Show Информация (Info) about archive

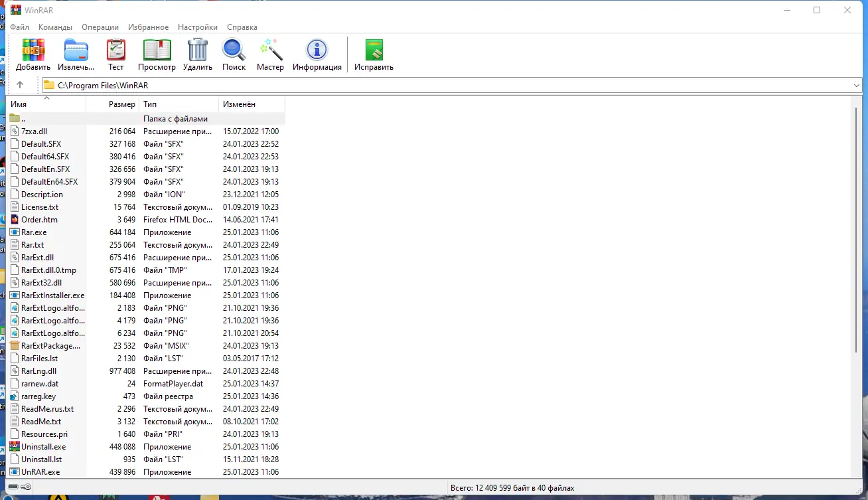pos(317,50)
